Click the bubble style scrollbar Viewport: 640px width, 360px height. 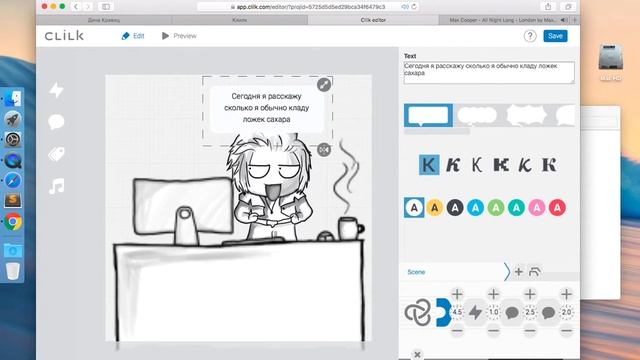click(x=437, y=131)
